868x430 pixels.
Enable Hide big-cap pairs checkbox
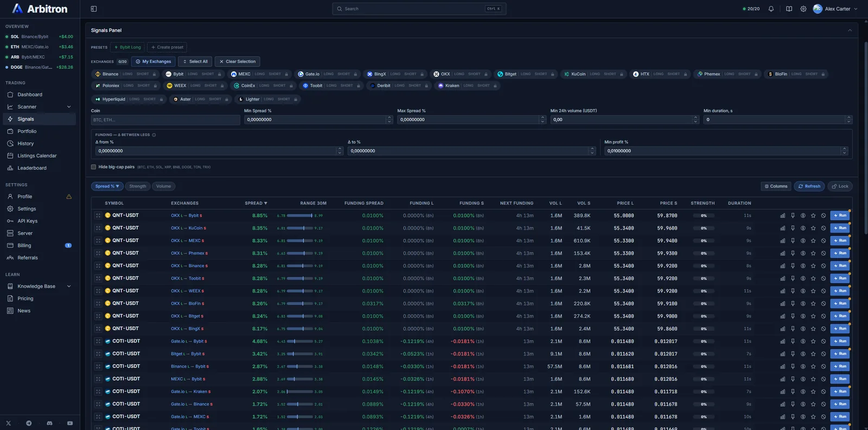point(94,167)
